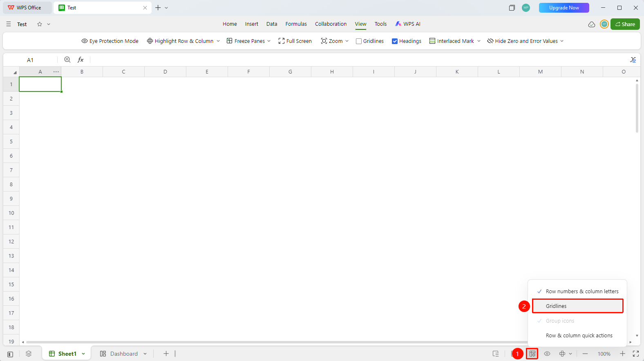Viewport: 644px width, 361px height.
Task: Open the cloud sync status icon
Action: (x=591, y=24)
